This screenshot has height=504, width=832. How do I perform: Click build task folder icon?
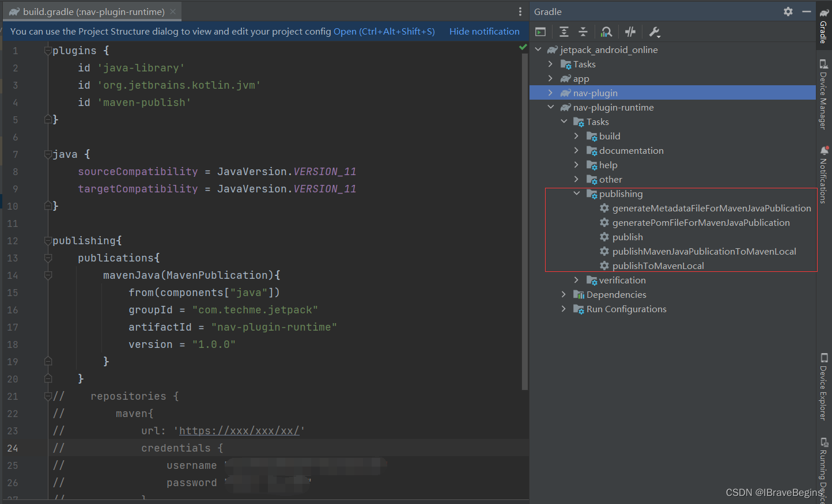(592, 137)
